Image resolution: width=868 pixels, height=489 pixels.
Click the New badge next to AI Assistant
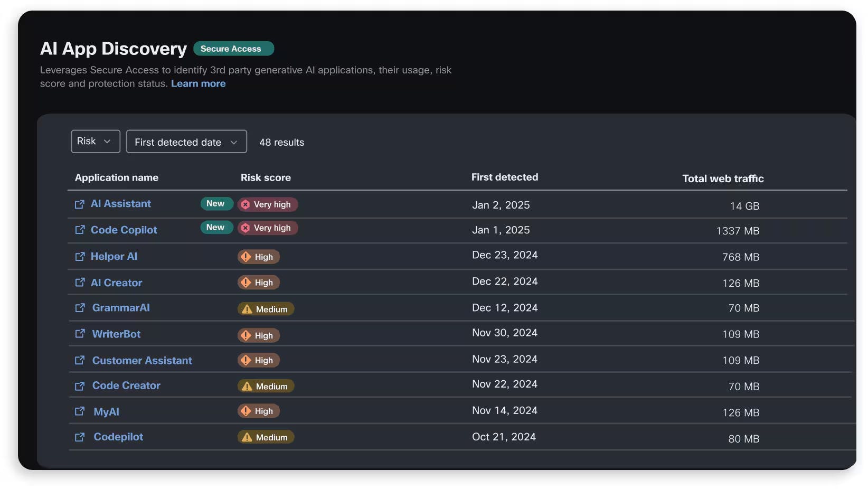(216, 204)
